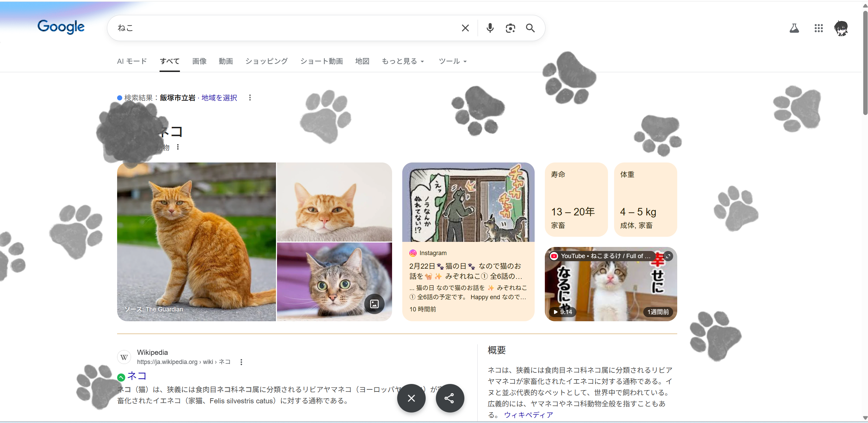Open Search Labs flask icon
This screenshot has height=423, width=868.
[x=794, y=28]
